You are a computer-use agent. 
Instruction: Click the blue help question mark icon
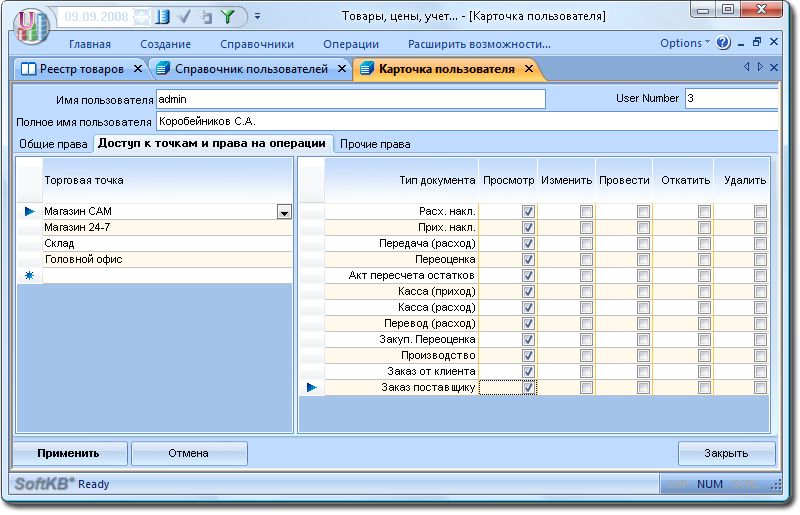click(723, 42)
